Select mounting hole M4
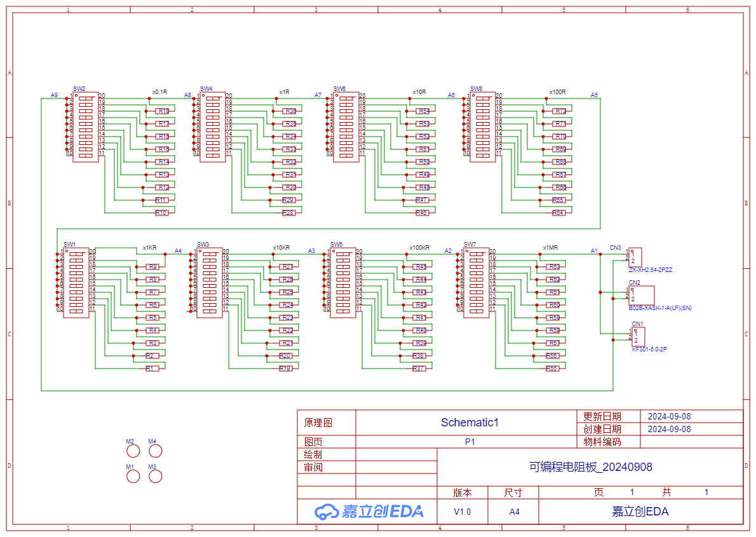Image resolution: width=756 pixels, height=537 pixels. click(x=155, y=451)
